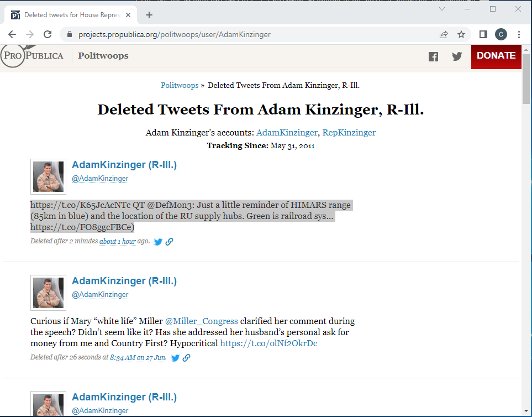Viewport: 532px width, 417px height.
Task: Click the browser Back arrow
Action: 12,34
